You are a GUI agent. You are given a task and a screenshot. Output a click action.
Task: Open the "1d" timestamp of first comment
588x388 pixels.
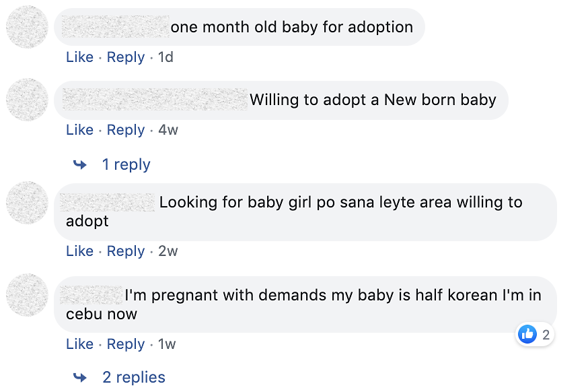[x=166, y=57]
